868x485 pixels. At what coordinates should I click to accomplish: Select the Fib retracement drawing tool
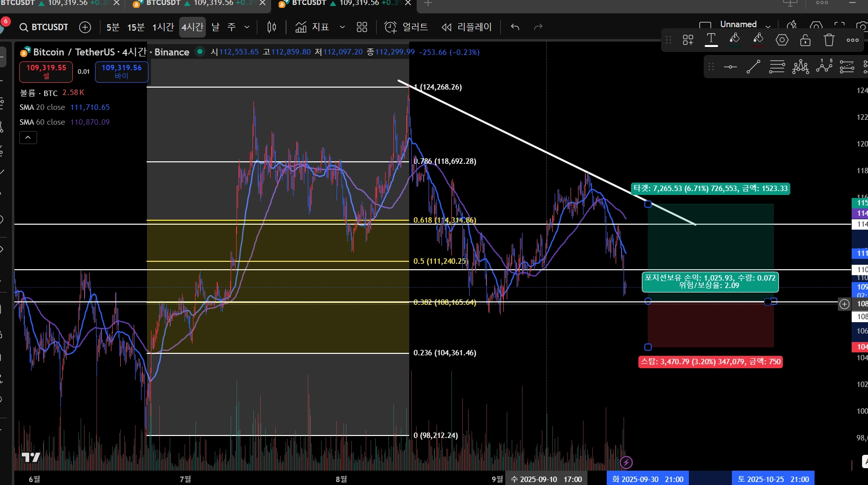[777, 67]
